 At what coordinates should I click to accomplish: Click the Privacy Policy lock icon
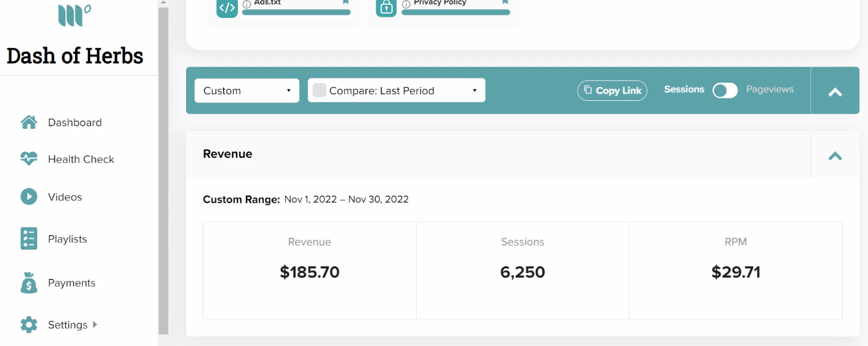(x=386, y=8)
